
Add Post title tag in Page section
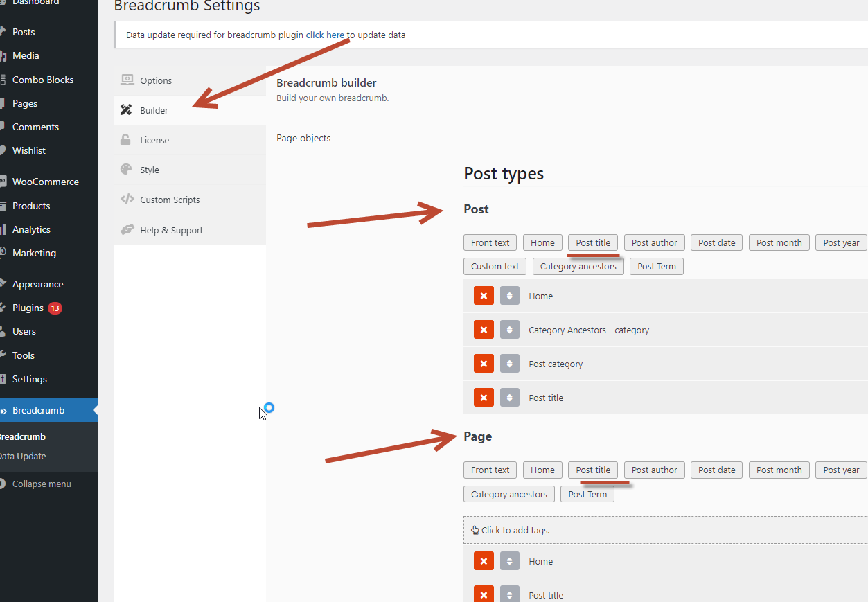coord(593,470)
